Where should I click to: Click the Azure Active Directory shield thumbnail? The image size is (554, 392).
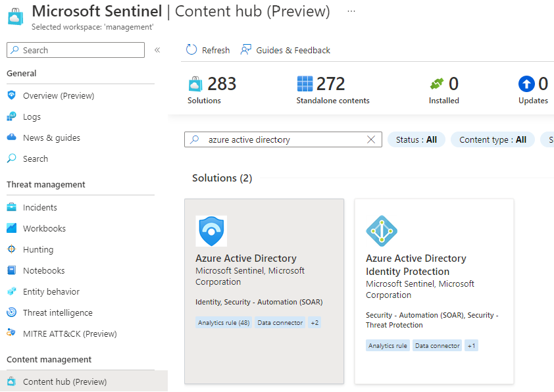[211, 231]
